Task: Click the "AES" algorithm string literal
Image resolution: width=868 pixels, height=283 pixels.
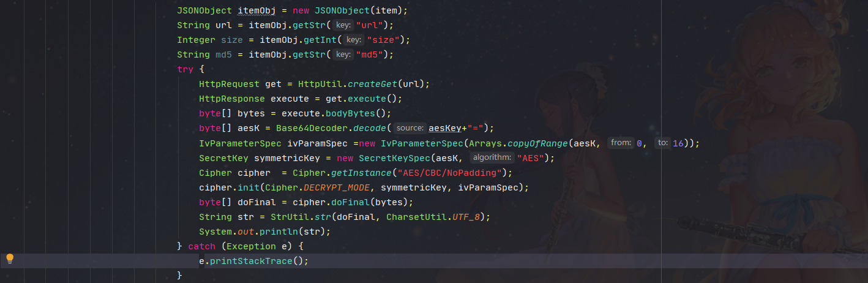Action: 531,157
